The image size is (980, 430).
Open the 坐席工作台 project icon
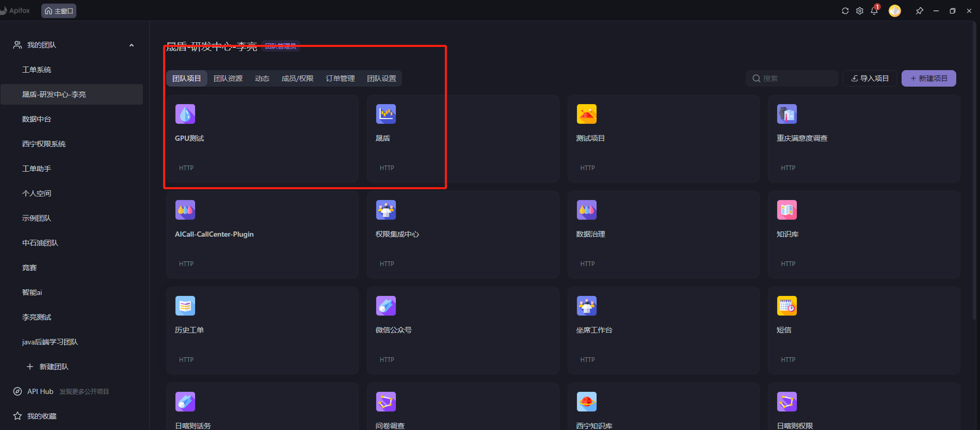(587, 306)
